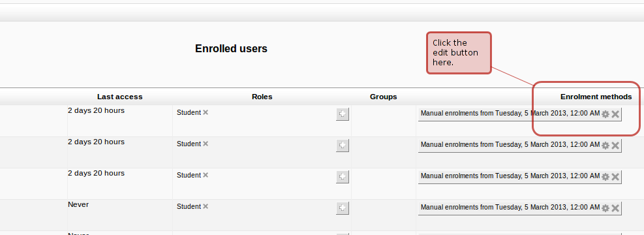Screen dimensions: 644x235
Task: Click 'Student' role label in fourth row
Action: pos(189,207)
